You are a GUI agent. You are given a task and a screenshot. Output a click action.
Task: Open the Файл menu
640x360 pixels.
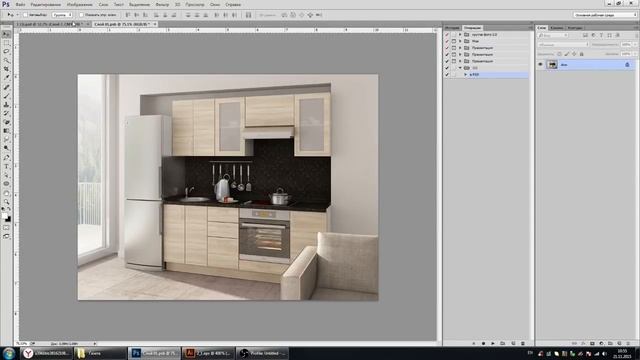click(20, 4)
